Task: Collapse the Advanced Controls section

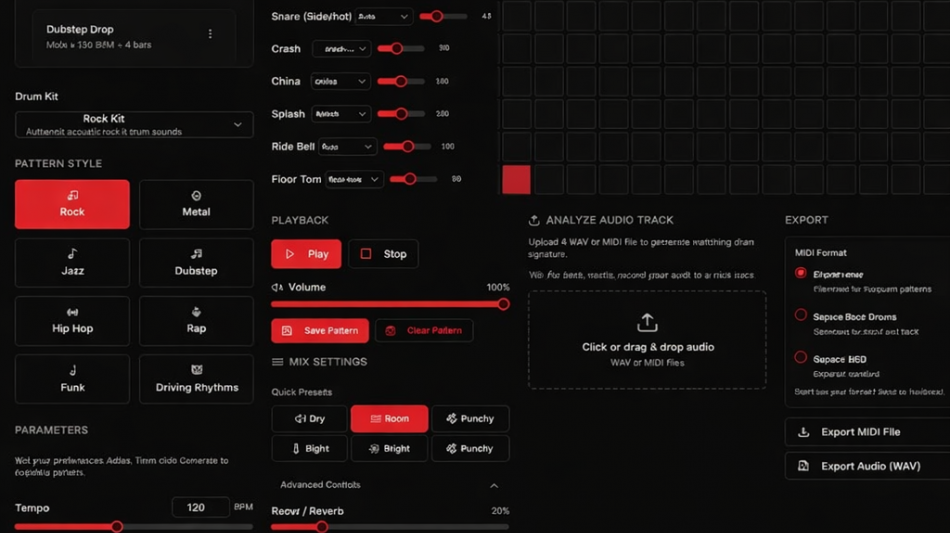Action: [x=493, y=485]
